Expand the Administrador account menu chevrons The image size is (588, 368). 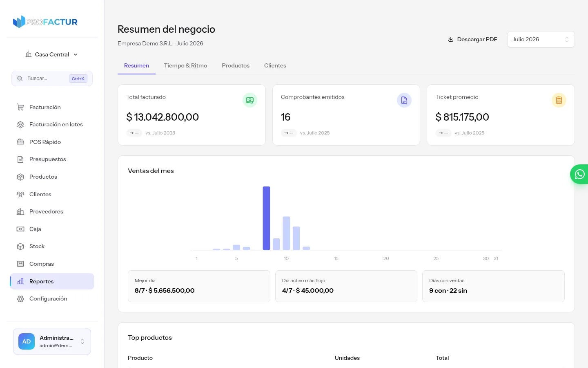pos(82,341)
